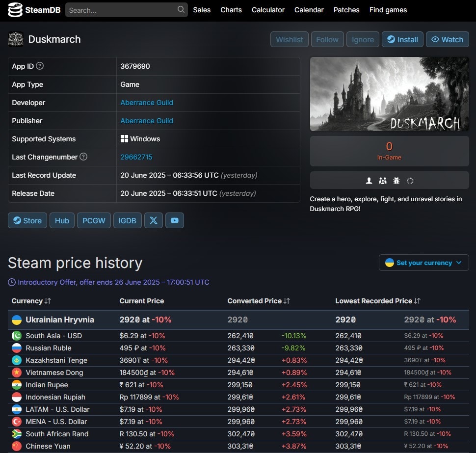Click the Chinese Yuan +3.87% value
Screen dimensions: 476x453
(294, 446)
